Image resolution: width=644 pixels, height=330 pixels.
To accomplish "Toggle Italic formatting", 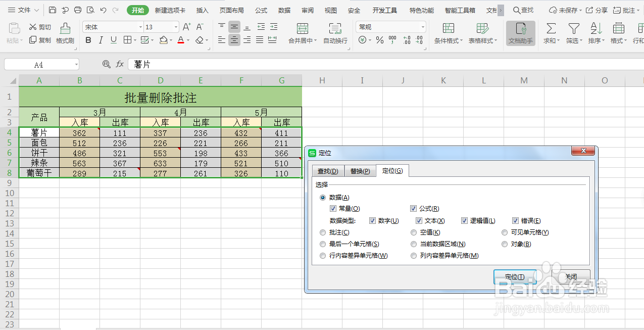I will click(101, 40).
